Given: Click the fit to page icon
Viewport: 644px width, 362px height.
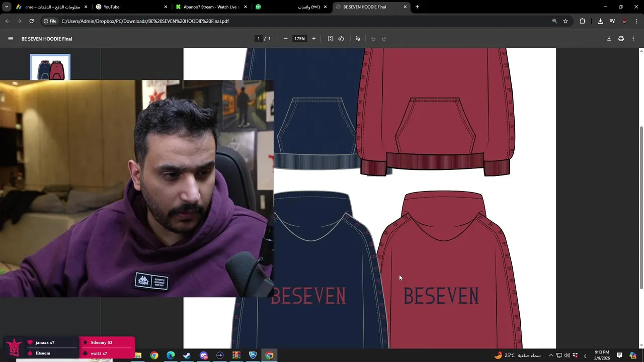Looking at the screenshot, I should tap(330, 39).
